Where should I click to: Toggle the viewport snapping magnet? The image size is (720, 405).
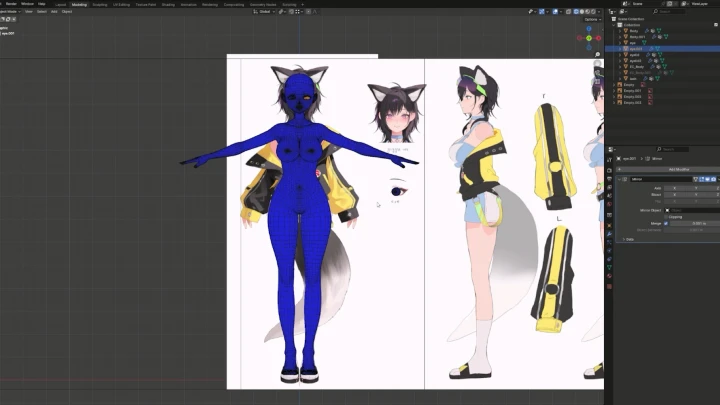coord(291,11)
